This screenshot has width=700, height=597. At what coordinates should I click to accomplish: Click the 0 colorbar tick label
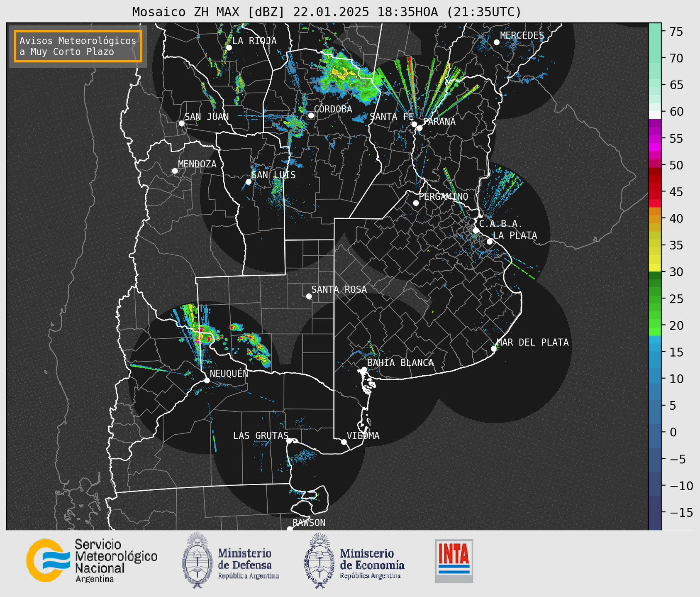(x=673, y=432)
